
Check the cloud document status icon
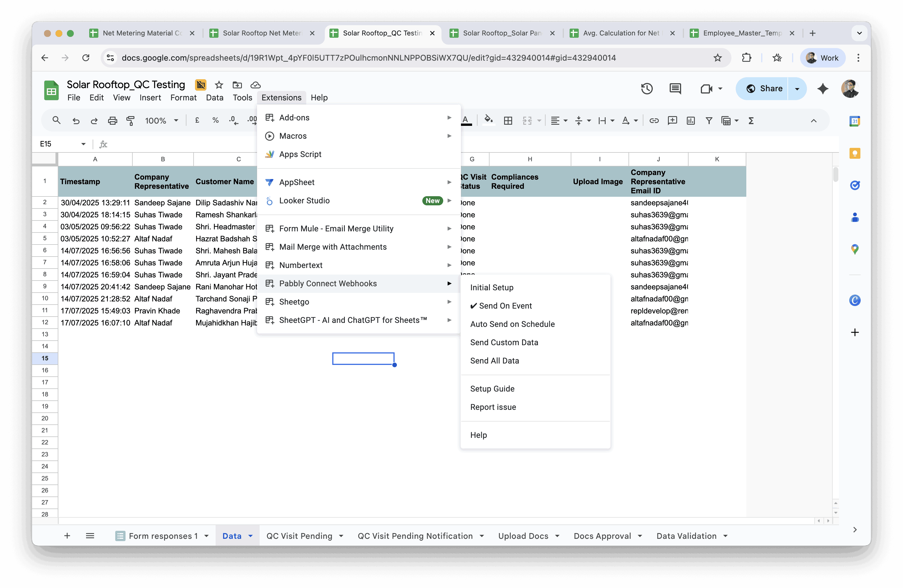click(256, 85)
